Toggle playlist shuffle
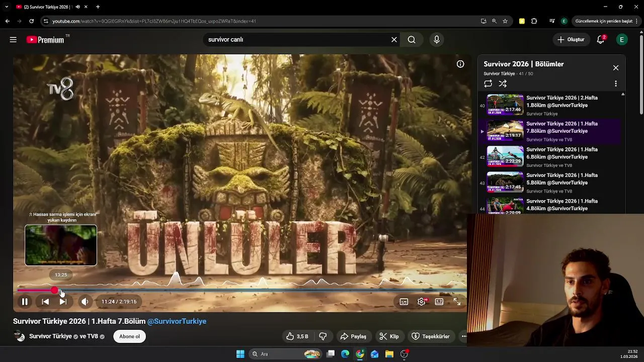This screenshot has width=644, height=362. click(503, 84)
